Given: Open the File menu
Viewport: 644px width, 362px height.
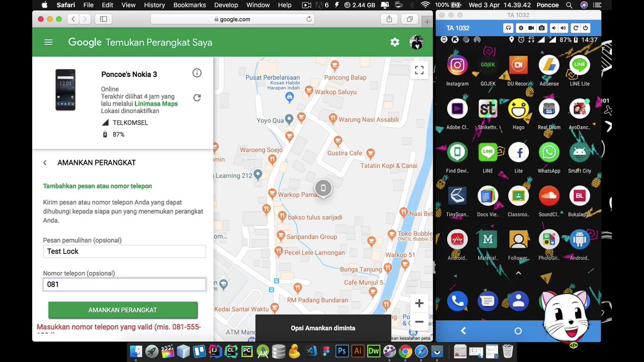Looking at the screenshot, I should tap(88, 5).
